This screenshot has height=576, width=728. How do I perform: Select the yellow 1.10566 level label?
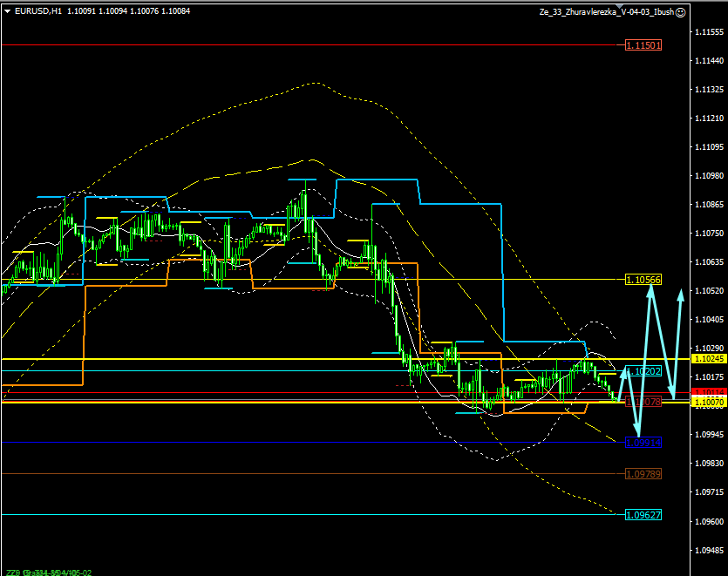[x=643, y=280]
